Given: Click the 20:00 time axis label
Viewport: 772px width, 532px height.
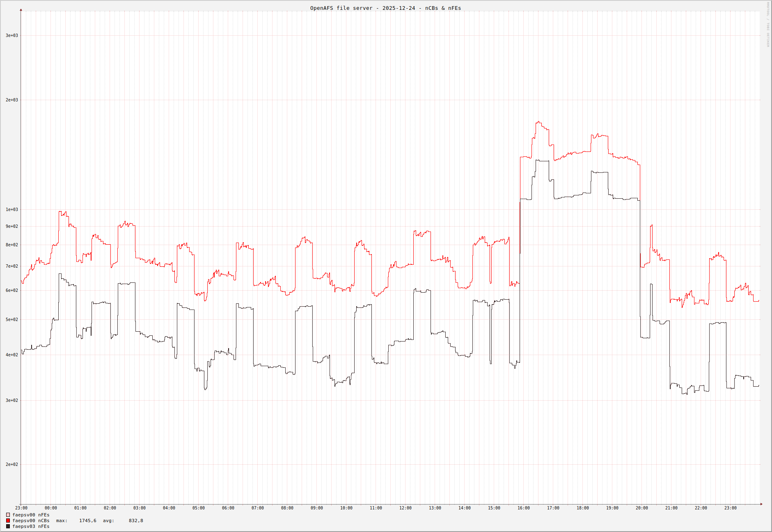Looking at the screenshot, I should (641, 508).
